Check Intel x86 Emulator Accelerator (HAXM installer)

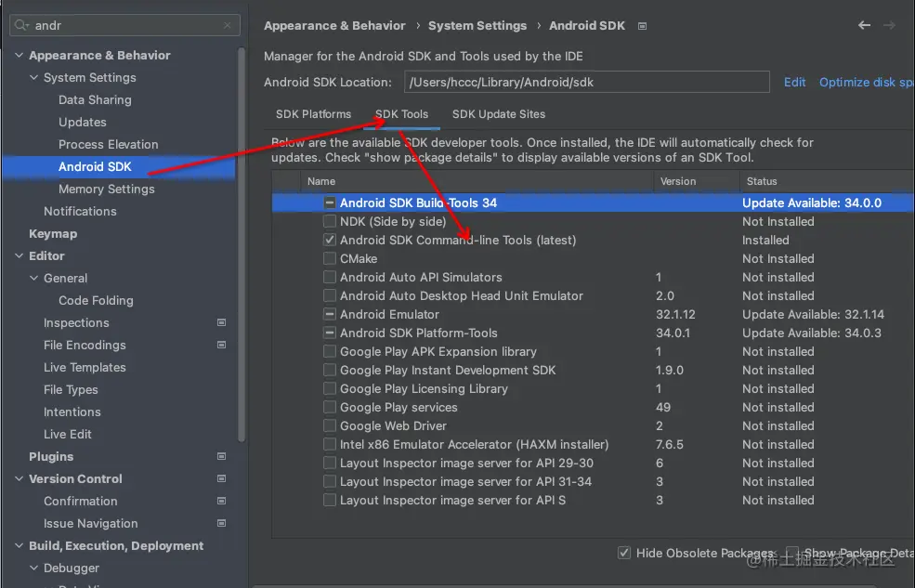click(x=330, y=445)
